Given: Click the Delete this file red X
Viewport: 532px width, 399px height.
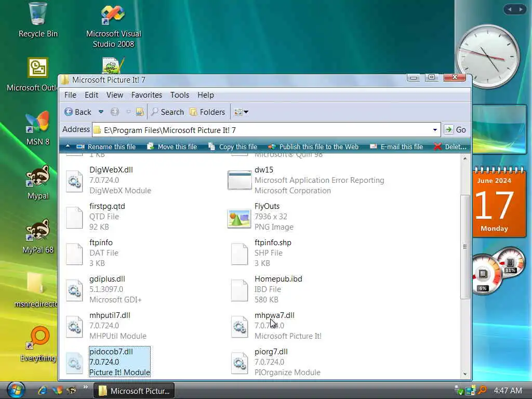Looking at the screenshot, I should 437,147.
